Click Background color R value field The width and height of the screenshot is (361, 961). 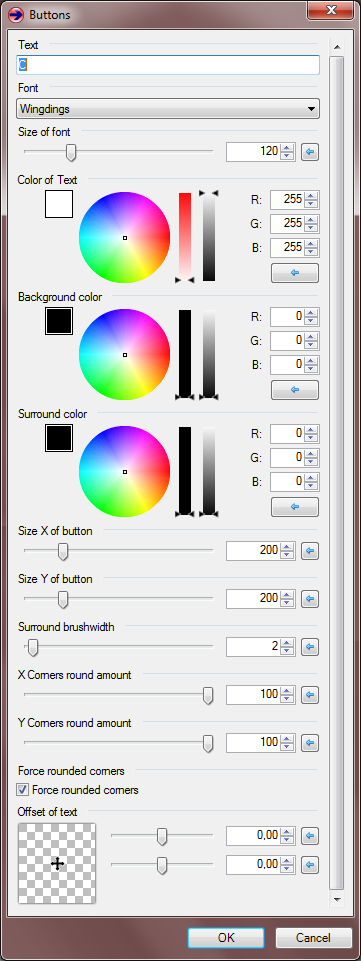[x=287, y=316]
